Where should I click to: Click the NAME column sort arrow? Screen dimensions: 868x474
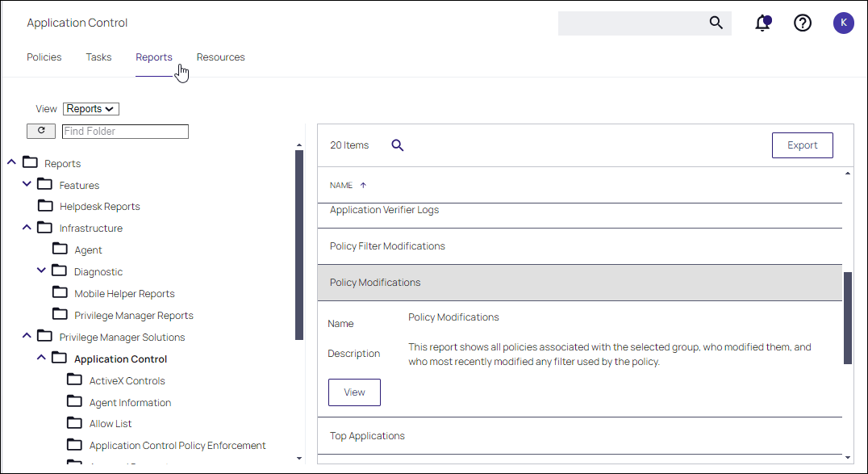click(x=363, y=186)
